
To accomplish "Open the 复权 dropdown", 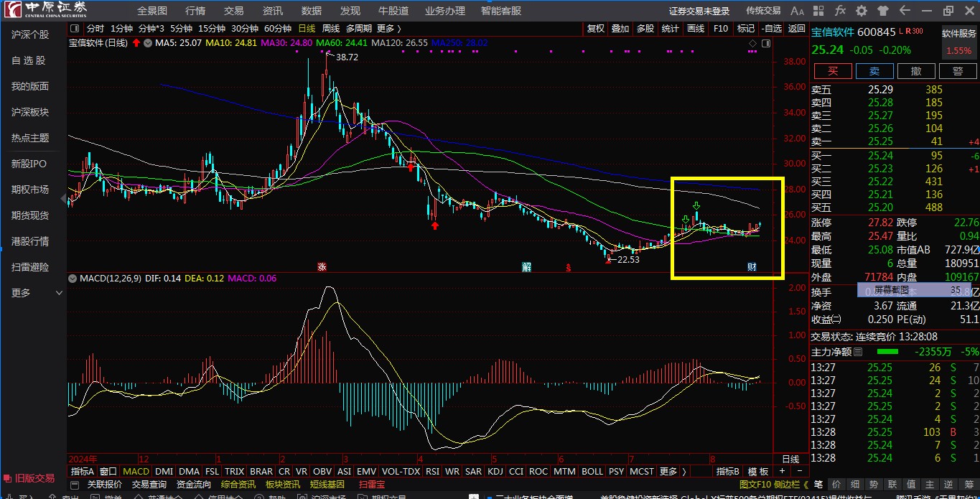I will pyautogui.click(x=596, y=29).
